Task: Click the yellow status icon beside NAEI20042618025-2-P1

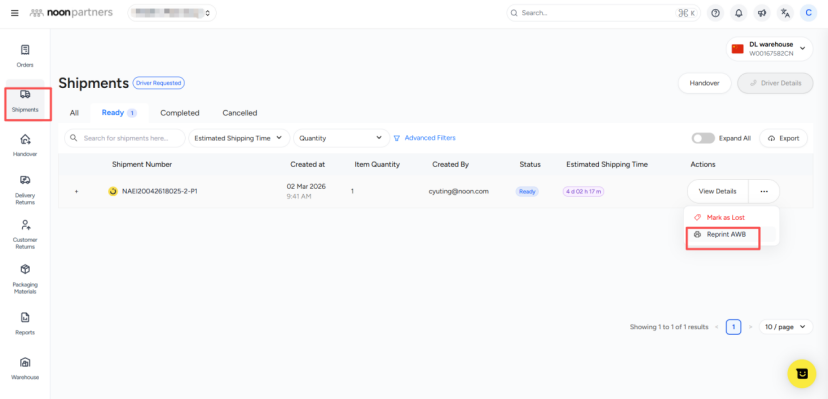Action: click(x=112, y=192)
